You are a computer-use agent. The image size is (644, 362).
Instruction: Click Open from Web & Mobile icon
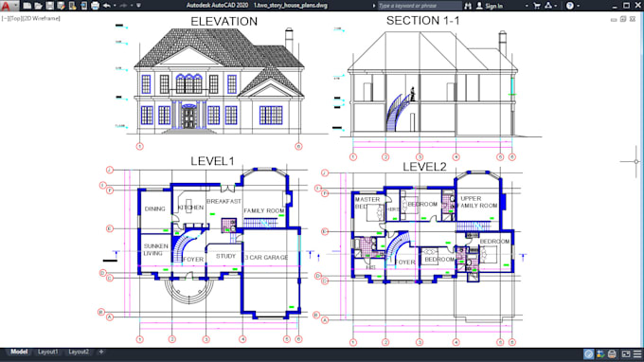[x=72, y=6]
